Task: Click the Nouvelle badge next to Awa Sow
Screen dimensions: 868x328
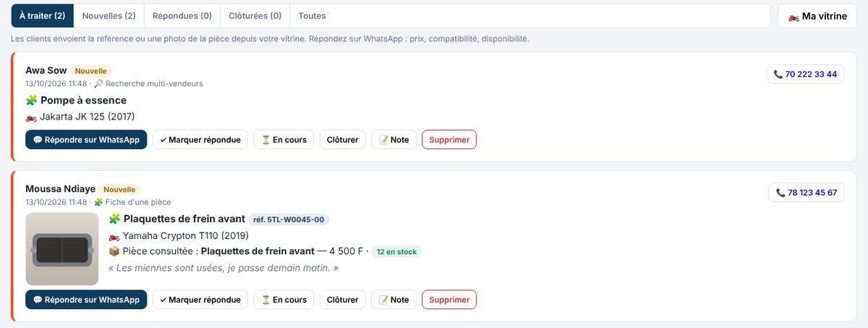Action: 91,71
